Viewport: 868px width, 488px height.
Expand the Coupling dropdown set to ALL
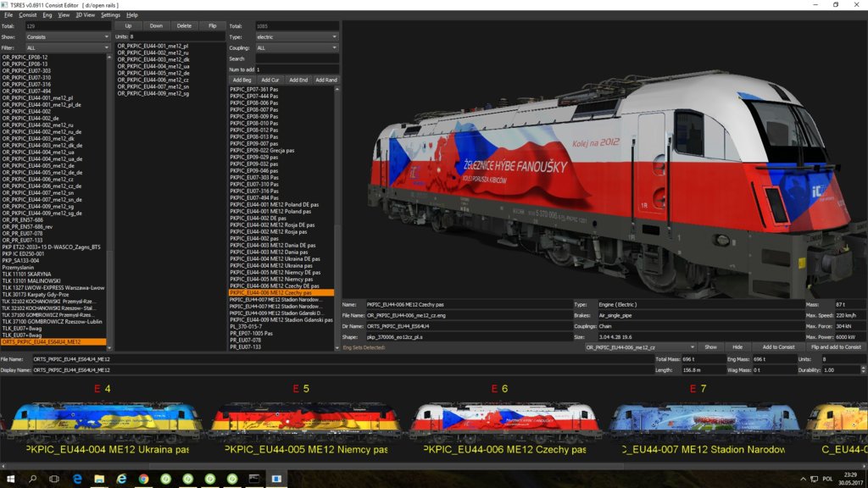click(297, 48)
